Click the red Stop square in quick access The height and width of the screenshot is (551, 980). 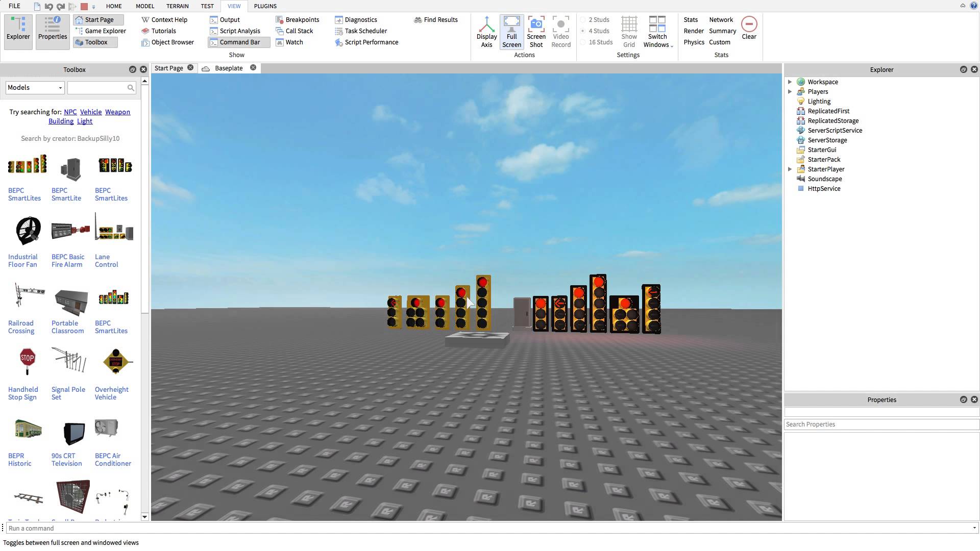pyautogui.click(x=84, y=7)
